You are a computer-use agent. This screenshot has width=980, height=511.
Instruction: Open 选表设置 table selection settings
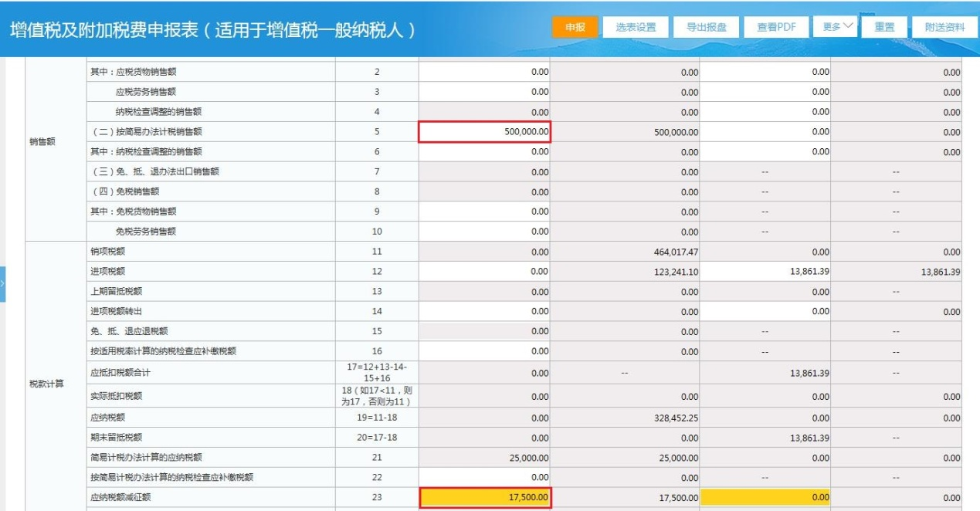click(635, 25)
